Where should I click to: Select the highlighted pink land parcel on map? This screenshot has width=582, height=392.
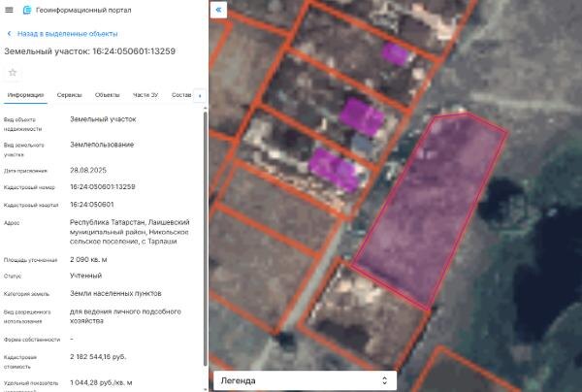click(x=430, y=208)
